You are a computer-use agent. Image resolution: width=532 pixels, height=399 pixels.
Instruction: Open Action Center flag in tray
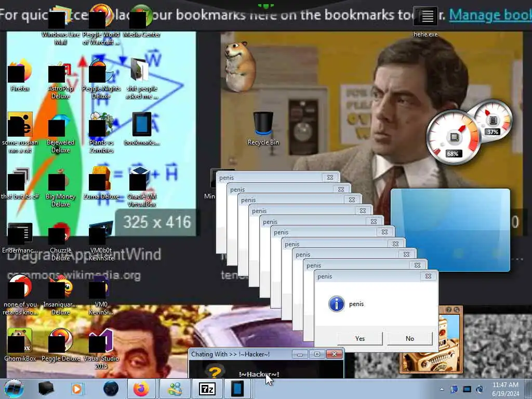(x=454, y=389)
